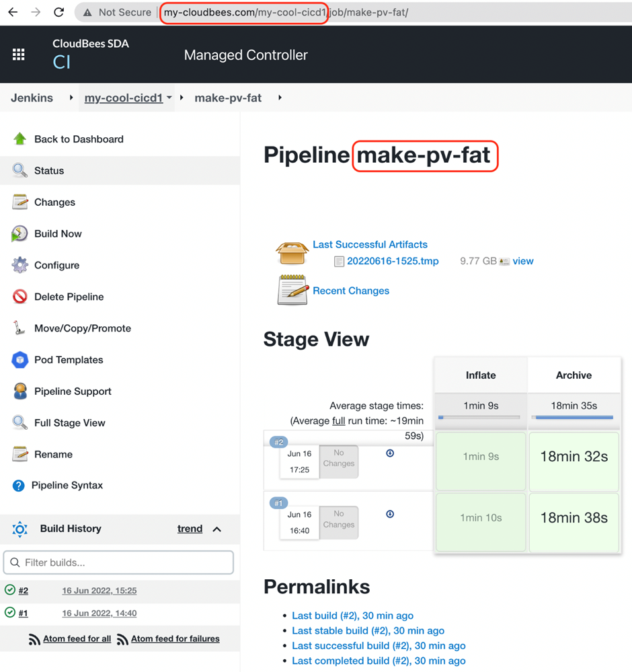This screenshot has width=632, height=672.
Task: Open the Last stable build permalink
Action: (x=368, y=630)
